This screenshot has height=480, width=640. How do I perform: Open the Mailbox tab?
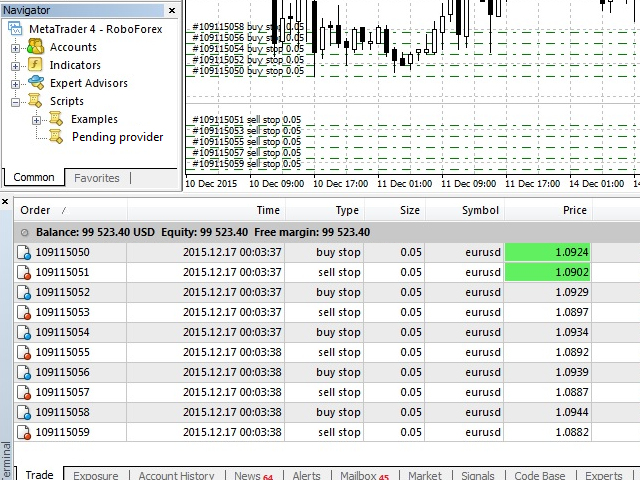pos(364,476)
